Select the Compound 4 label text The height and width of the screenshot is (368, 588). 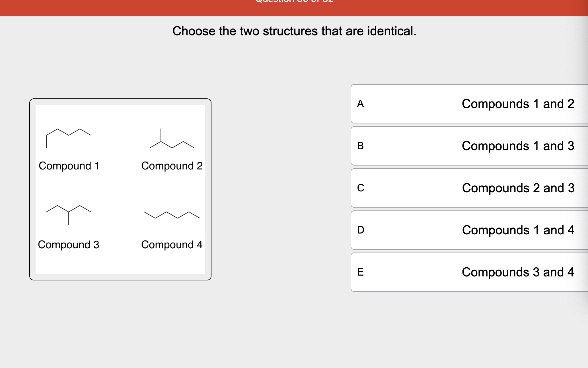[x=172, y=245]
